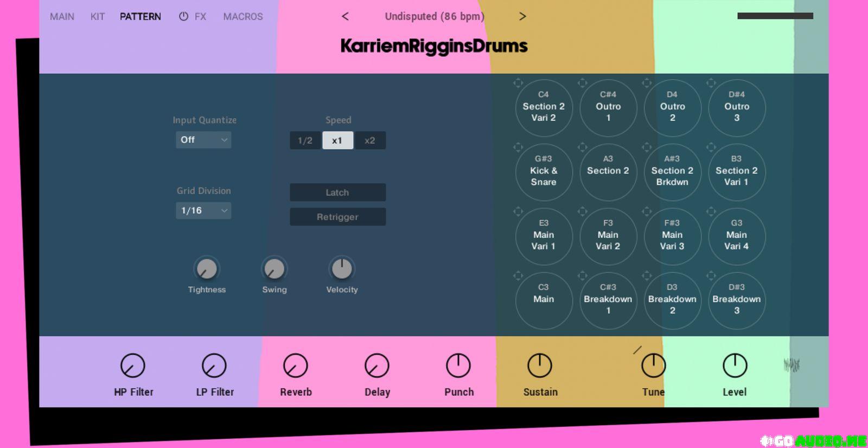Click the LP Filter knob

coord(214,366)
